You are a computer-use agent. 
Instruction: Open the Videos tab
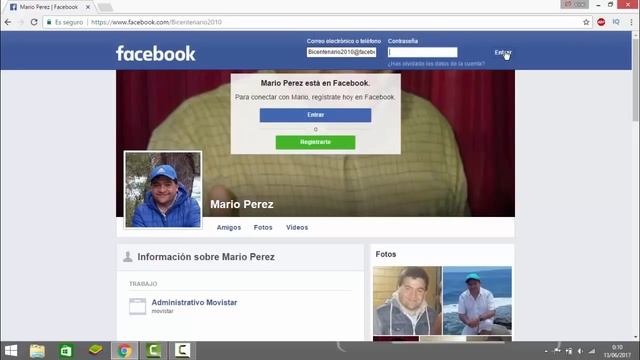tap(297, 227)
